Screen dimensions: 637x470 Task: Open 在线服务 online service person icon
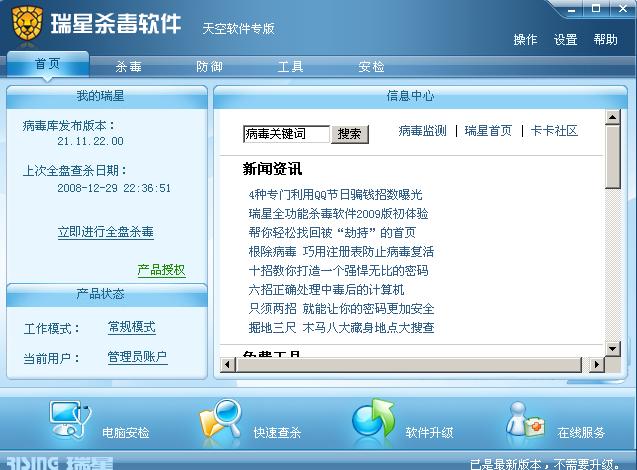click(x=525, y=420)
